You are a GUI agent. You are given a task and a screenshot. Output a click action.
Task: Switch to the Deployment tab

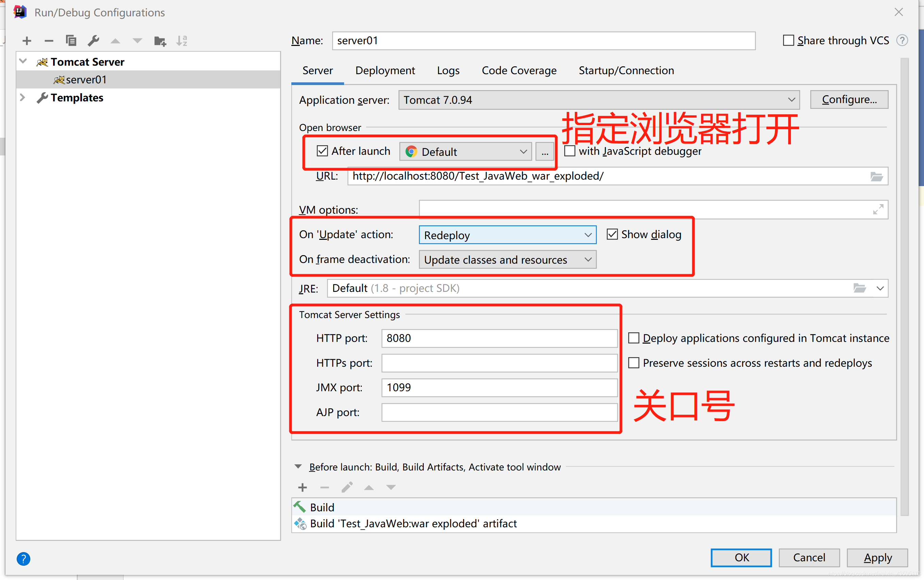tap(385, 70)
